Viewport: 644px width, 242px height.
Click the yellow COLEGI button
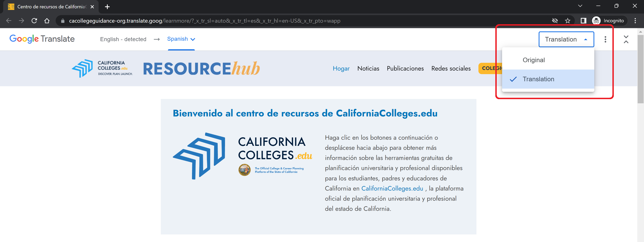point(490,69)
